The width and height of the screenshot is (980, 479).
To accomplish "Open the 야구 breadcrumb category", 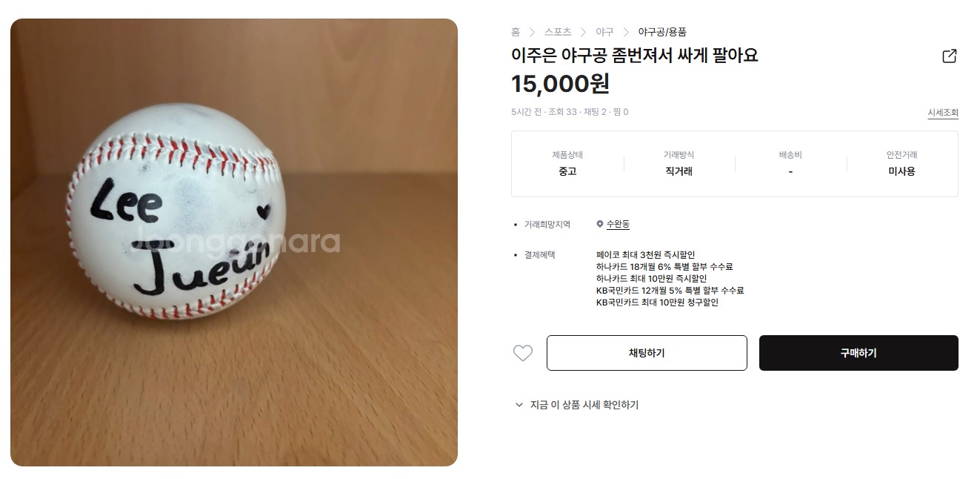I will point(604,32).
